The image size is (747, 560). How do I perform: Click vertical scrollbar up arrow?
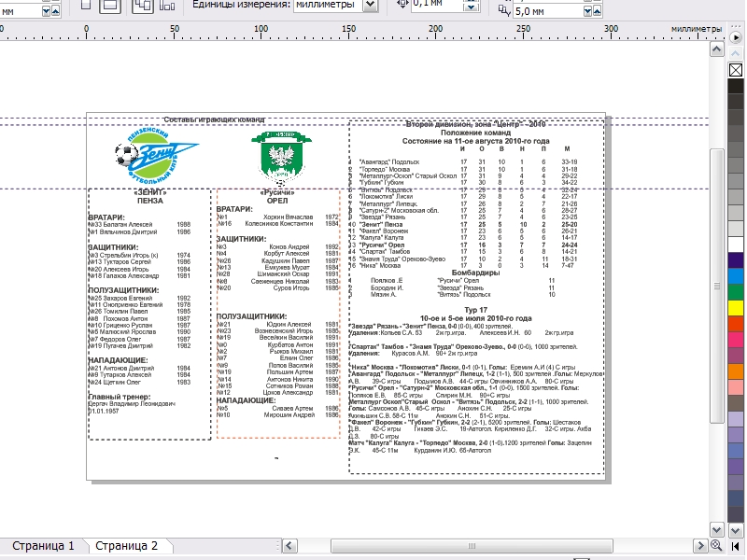(716, 49)
